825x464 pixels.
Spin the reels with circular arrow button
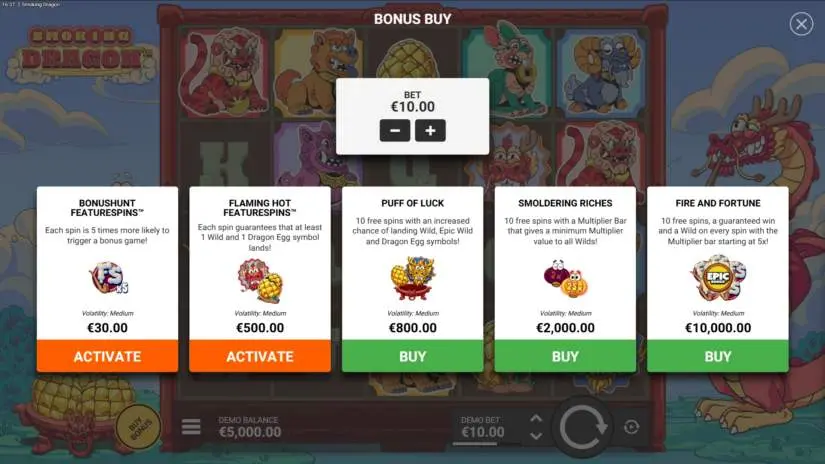[582, 427]
